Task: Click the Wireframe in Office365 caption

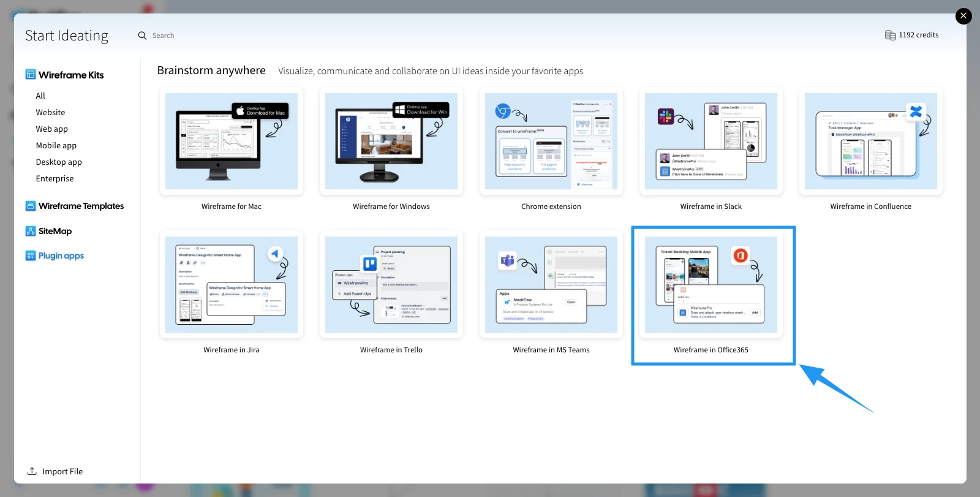Action: point(711,350)
